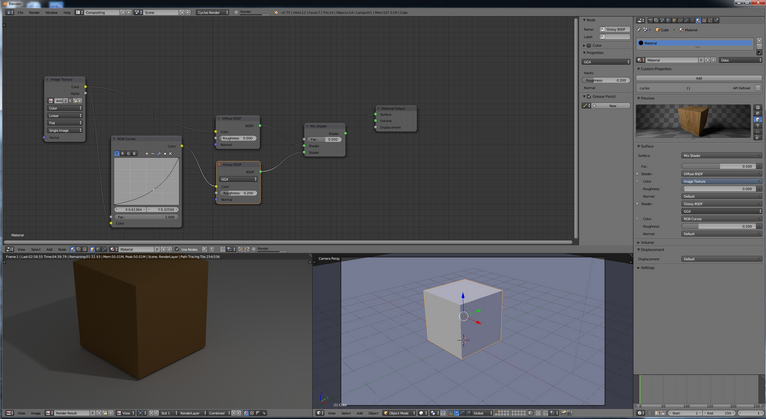Toggle the Use Nodes checkbox
Image resolution: width=766 pixels, height=419 pixels.
(x=178, y=248)
